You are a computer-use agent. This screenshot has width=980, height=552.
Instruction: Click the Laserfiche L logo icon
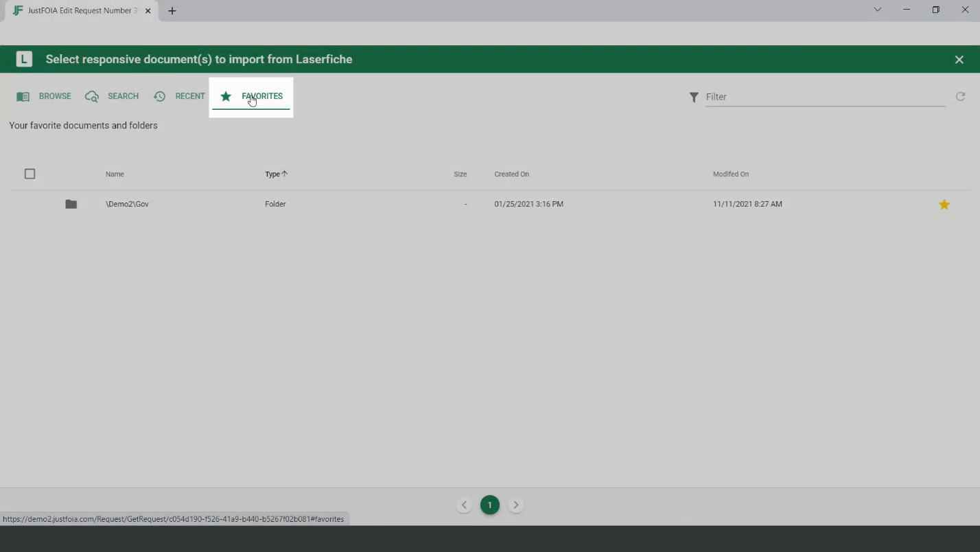24,59
